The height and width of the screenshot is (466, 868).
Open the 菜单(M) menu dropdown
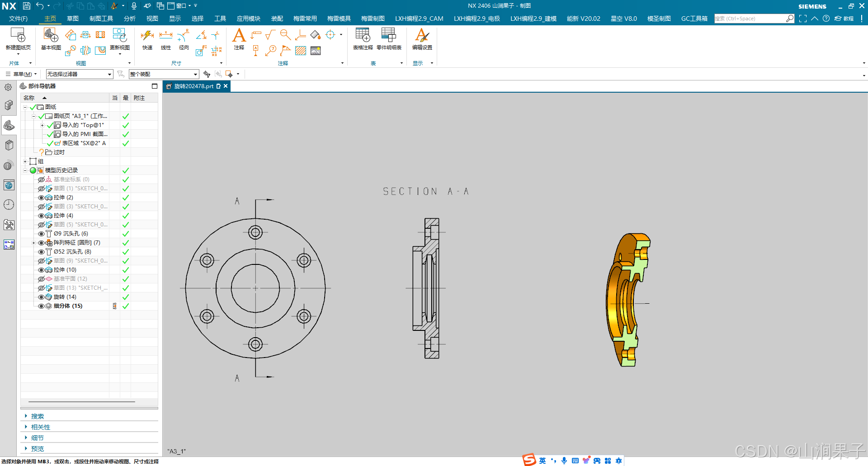pyautogui.click(x=21, y=74)
